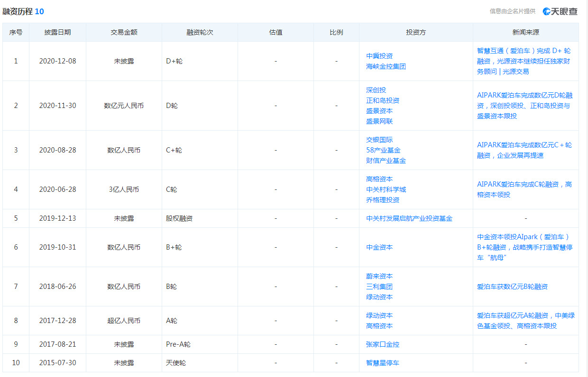The image size is (588, 377).
Task: Open 绿动资本 in the 2018-06-26 row
Action: click(x=379, y=297)
